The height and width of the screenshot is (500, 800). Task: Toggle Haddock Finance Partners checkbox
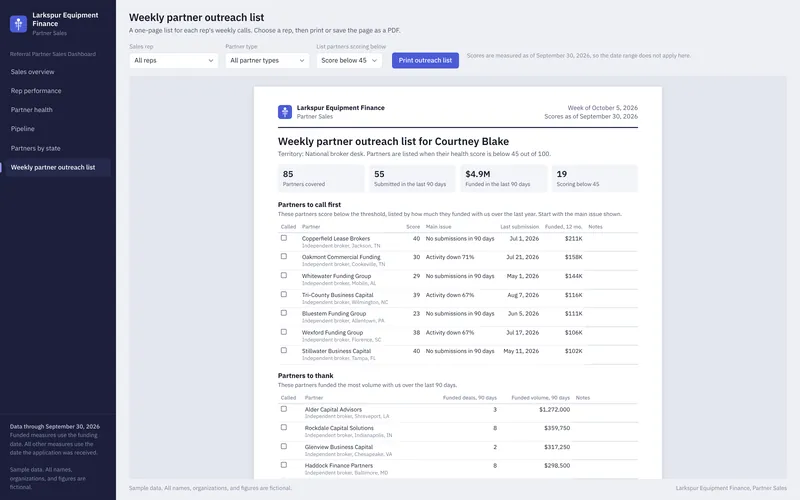(284, 465)
